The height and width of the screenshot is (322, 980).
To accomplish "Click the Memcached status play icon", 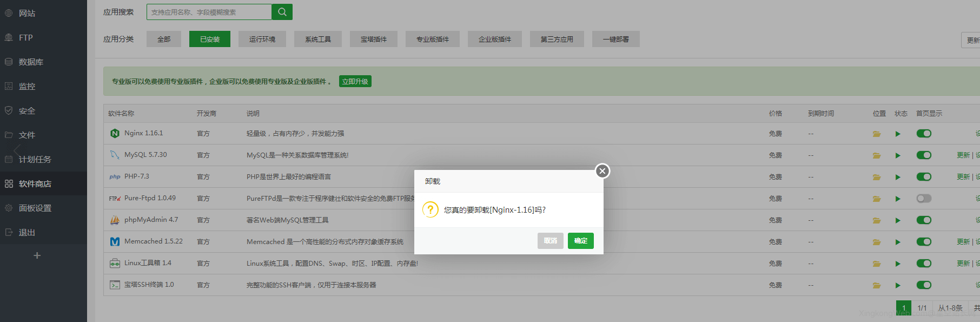I will point(898,242).
